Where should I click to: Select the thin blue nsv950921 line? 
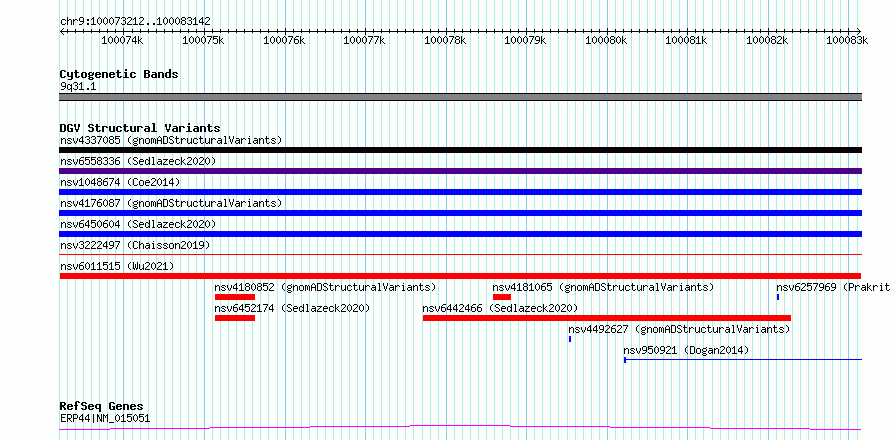743,359
